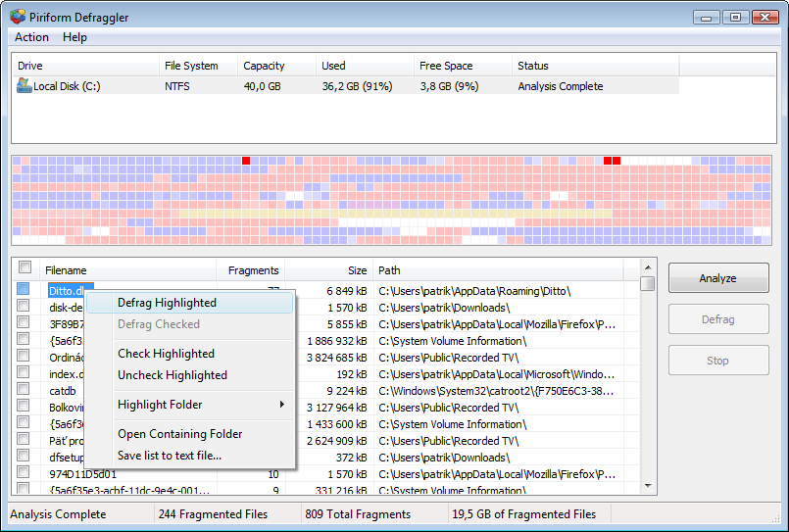789x532 pixels.
Task: Click the Drive column header
Action: [x=85, y=66]
